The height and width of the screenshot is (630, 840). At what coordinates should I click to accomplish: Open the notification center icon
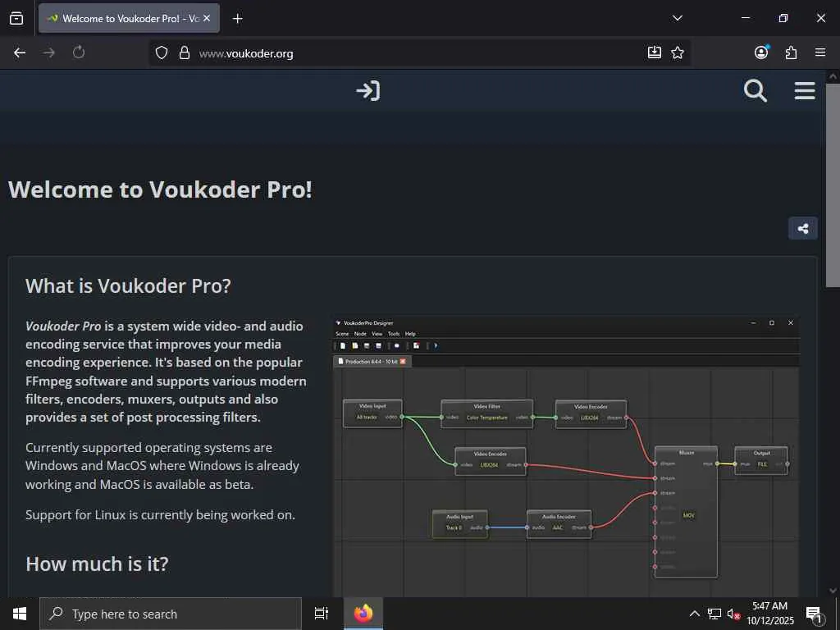pyautogui.click(x=815, y=614)
